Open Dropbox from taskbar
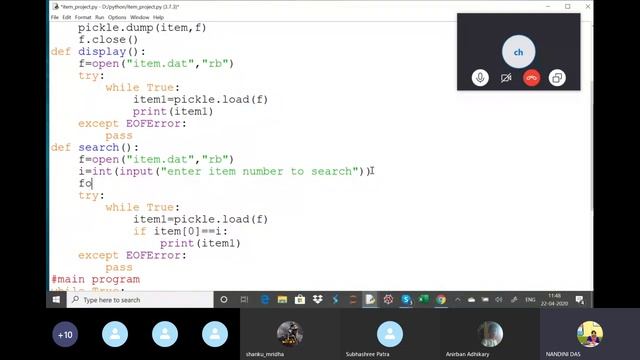Screen dimensions: 640x360 [x=318, y=300]
